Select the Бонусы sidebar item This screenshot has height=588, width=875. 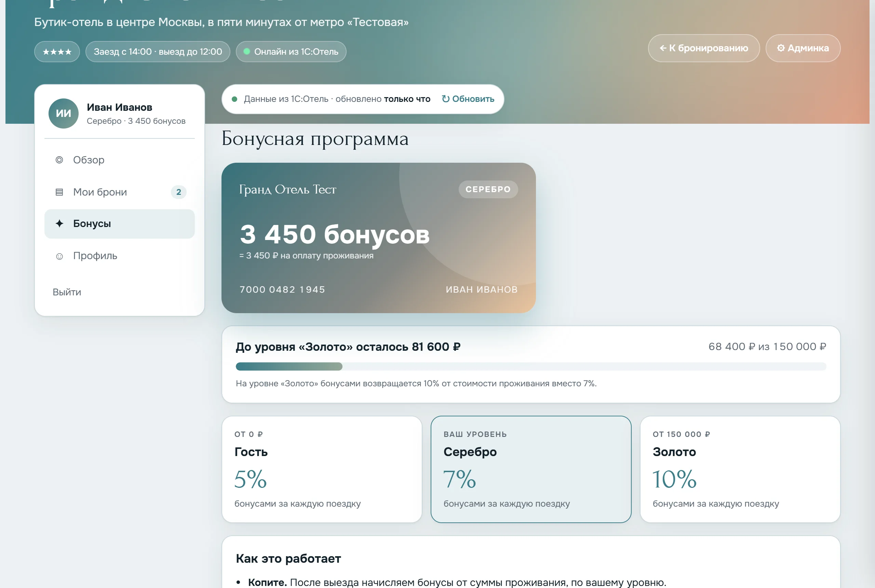point(119,224)
